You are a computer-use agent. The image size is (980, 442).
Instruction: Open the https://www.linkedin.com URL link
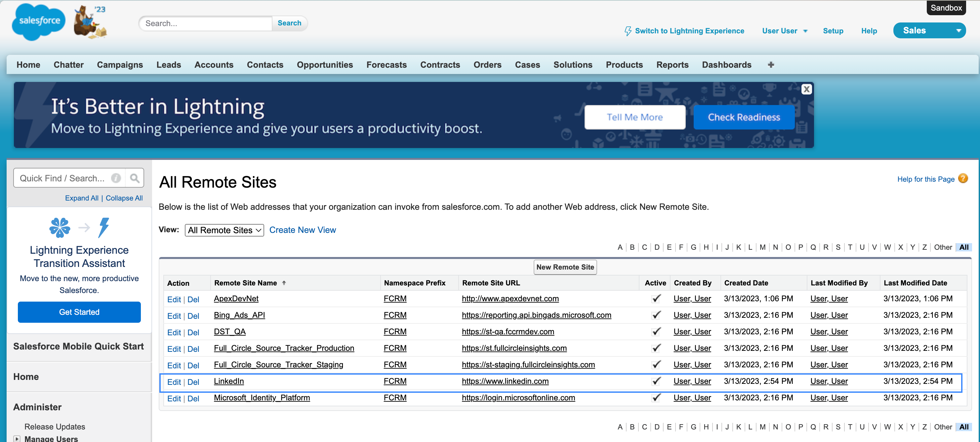click(505, 381)
